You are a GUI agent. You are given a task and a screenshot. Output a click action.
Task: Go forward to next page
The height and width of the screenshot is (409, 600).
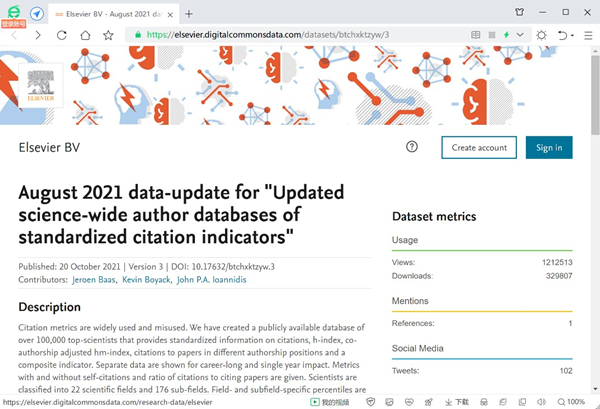pyautogui.click(x=38, y=35)
